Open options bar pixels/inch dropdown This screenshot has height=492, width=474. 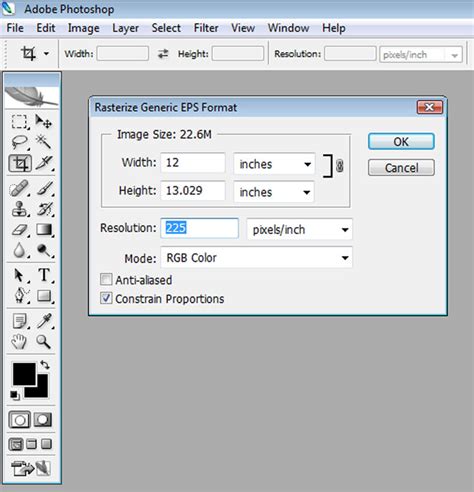pos(421,55)
